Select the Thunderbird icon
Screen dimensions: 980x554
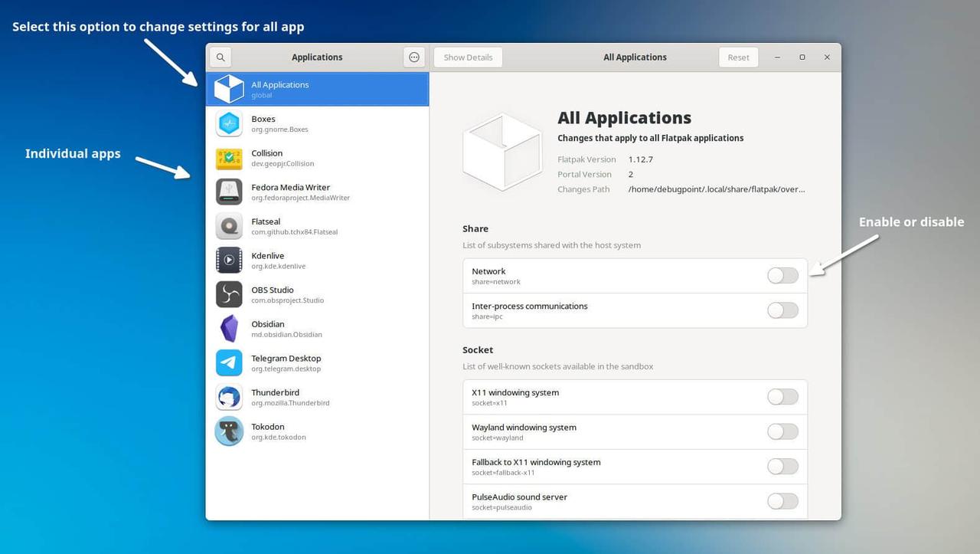(x=229, y=397)
